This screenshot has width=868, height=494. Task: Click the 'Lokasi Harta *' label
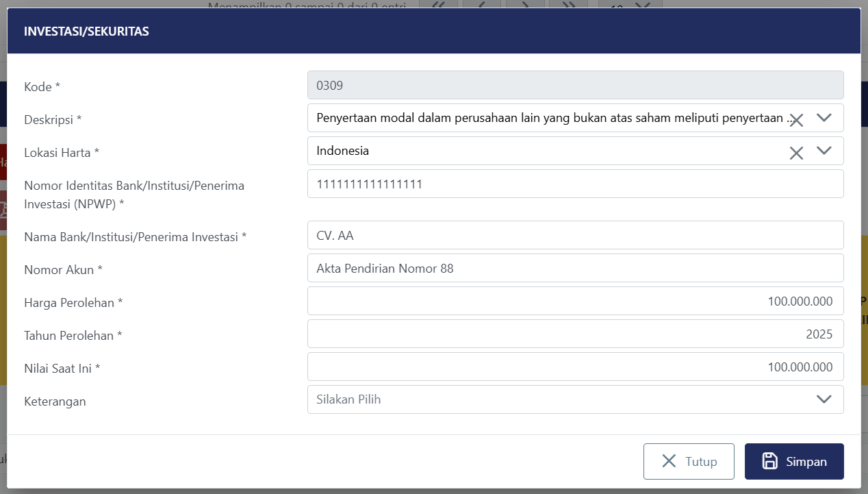click(62, 153)
